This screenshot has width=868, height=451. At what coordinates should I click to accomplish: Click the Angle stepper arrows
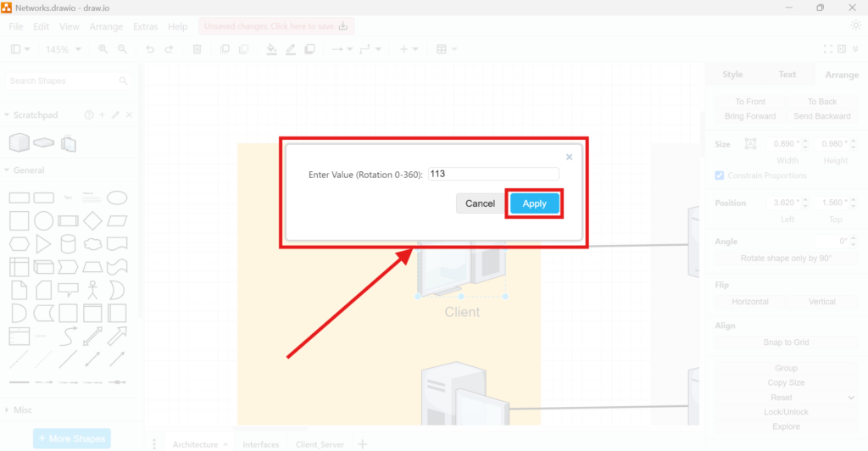click(x=853, y=242)
